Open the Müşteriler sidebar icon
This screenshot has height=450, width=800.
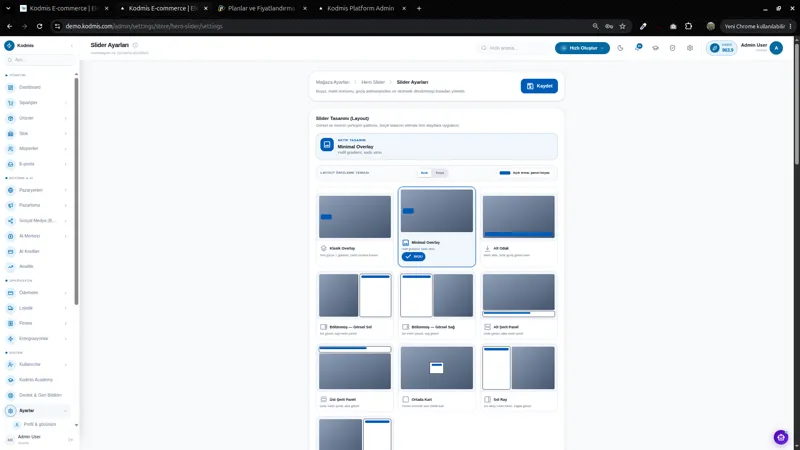pyautogui.click(x=11, y=148)
